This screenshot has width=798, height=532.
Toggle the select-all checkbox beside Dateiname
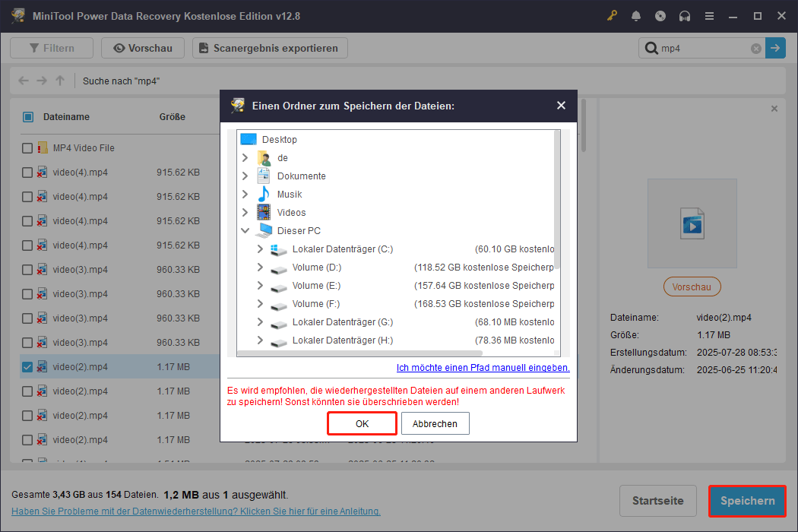(x=27, y=117)
